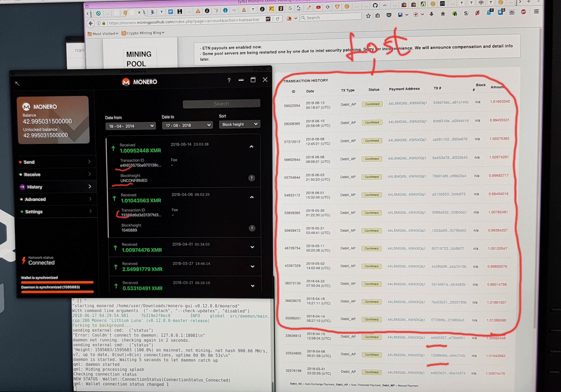
Task: Switch to the YouTube tab
Action: pyautogui.click(x=318, y=8)
